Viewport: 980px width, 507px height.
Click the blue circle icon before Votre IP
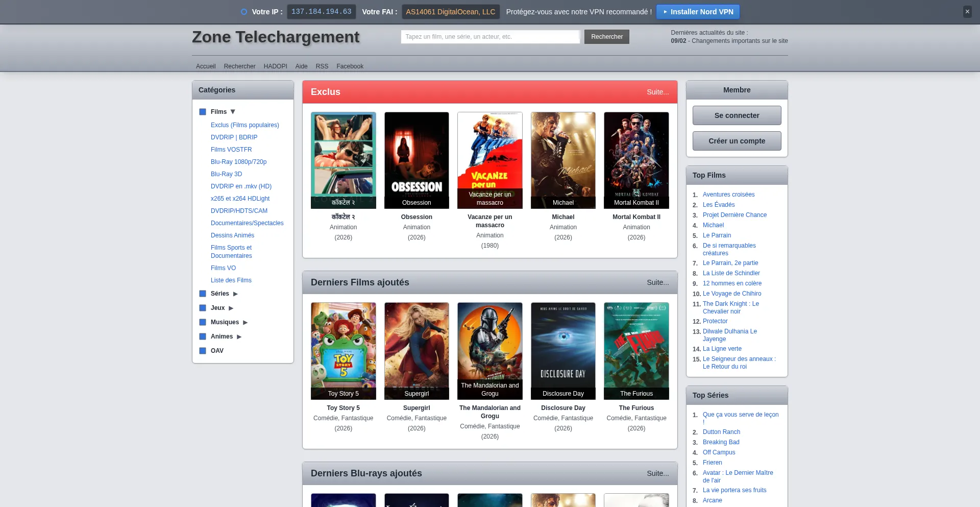coord(244,12)
